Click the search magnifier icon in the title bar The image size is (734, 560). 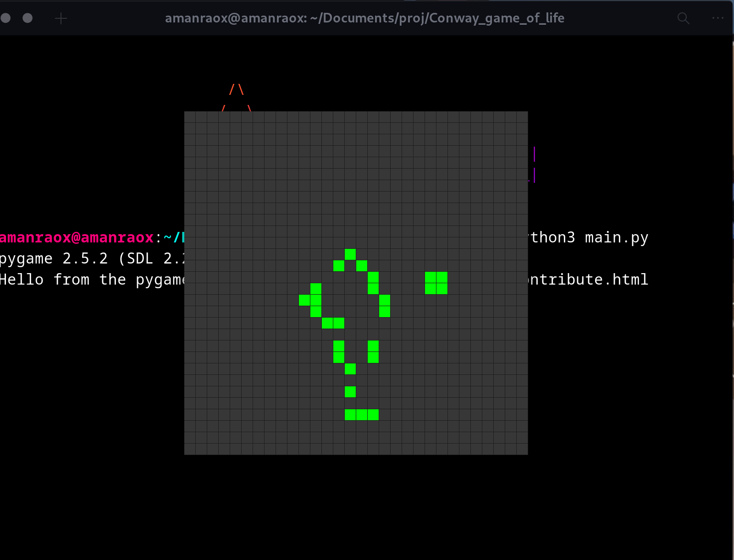683,18
